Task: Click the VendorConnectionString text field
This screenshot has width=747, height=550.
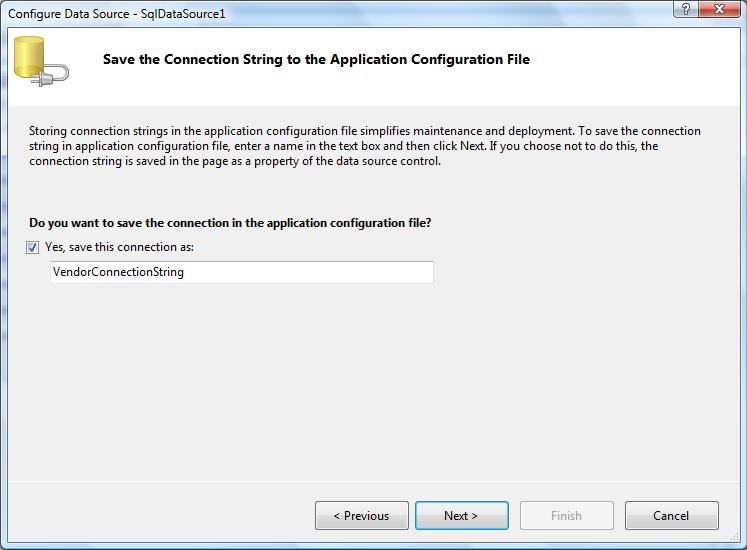Action: tap(241, 272)
